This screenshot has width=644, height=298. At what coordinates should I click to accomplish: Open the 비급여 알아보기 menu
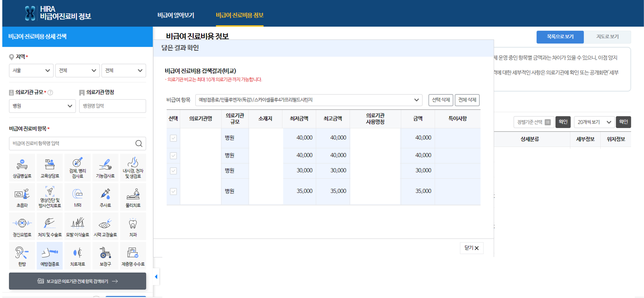176,15
